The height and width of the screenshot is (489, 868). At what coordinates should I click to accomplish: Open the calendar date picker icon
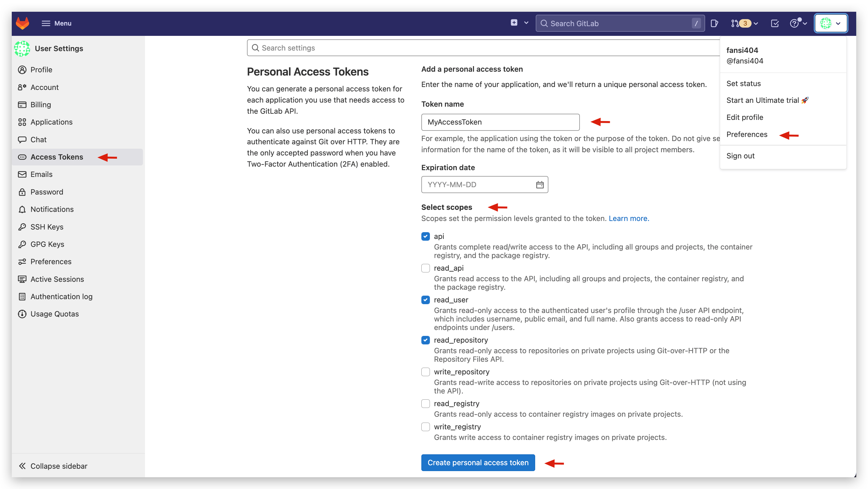[x=540, y=185]
